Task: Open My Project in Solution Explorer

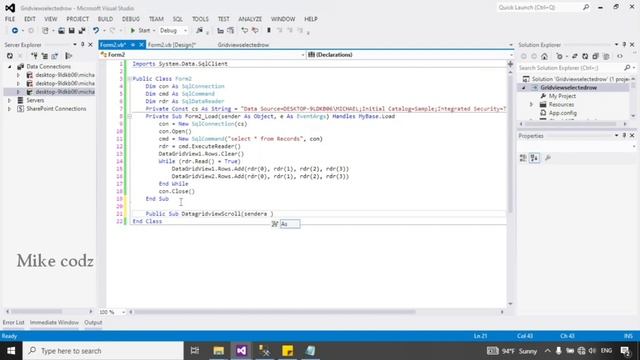Action: [562, 96]
